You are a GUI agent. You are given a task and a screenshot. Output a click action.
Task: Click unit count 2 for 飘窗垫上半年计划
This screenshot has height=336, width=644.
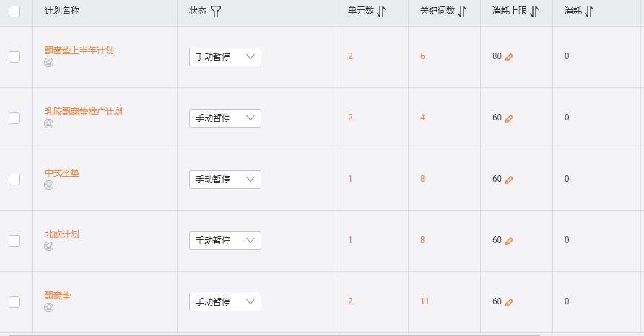point(350,56)
